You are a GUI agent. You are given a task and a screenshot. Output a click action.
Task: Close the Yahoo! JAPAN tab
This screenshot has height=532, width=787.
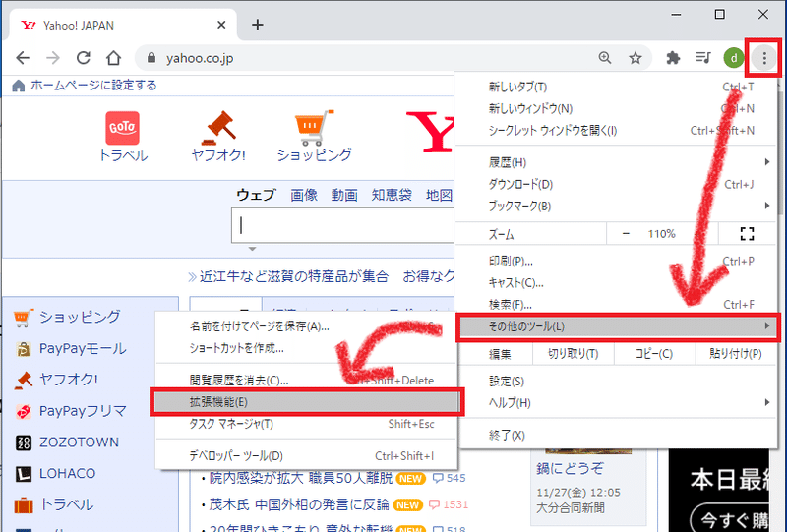coord(221,25)
